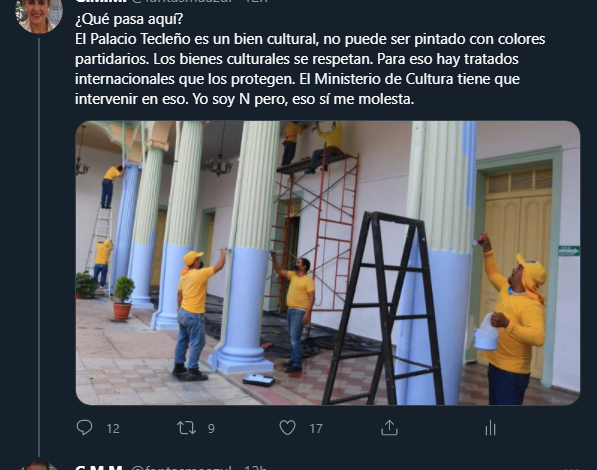Open the more options dots on lower tweet
This screenshot has height=470, width=597.
pos(572,468)
